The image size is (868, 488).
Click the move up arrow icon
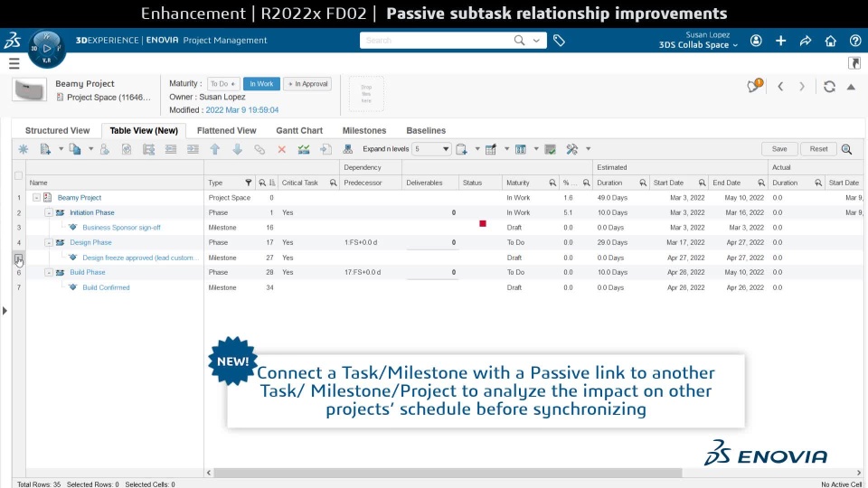click(215, 149)
